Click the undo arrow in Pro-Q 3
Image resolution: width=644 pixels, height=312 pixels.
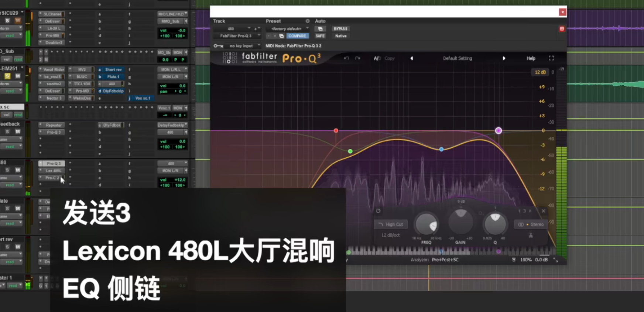click(x=346, y=58)
